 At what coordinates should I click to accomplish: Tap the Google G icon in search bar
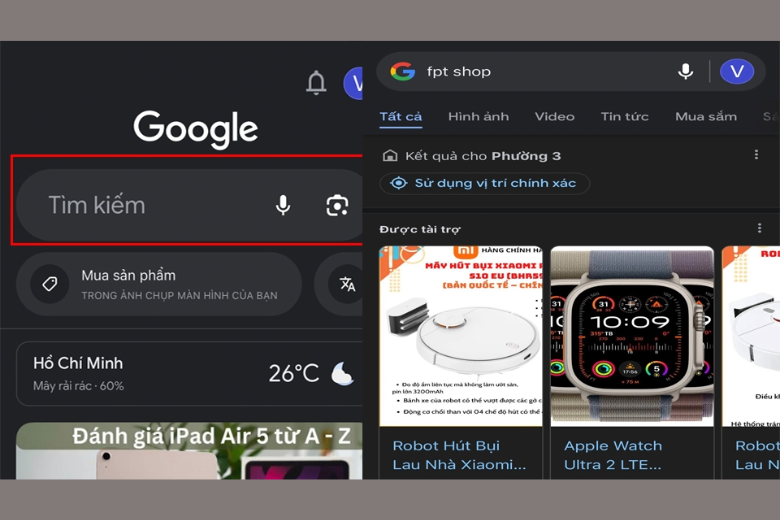pyautogui.click(x=402, y=72)
